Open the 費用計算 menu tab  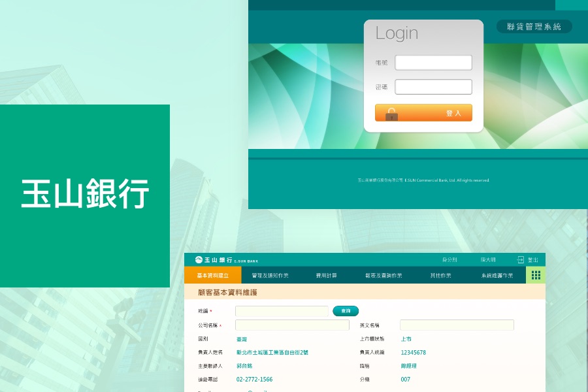click(326, 275)
